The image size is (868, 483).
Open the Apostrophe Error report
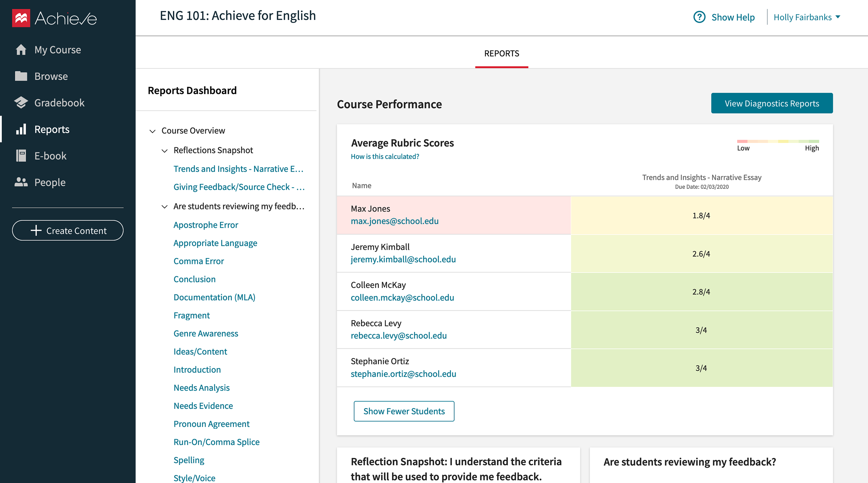pos(206,225)
